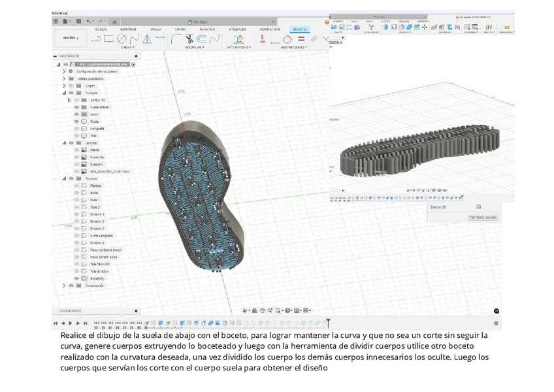Screen dimensions: 554x392
Task: Select the Circle sketch tool
Action: coord(122,39)
